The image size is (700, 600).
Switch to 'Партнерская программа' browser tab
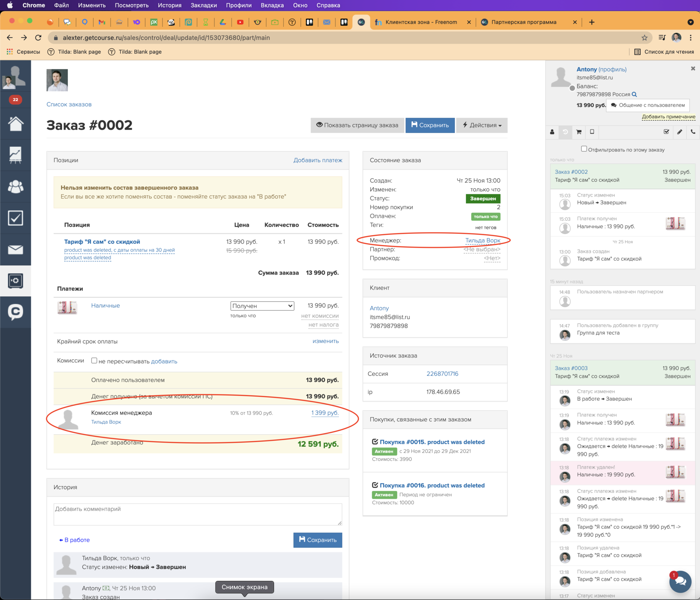[523, 22]
